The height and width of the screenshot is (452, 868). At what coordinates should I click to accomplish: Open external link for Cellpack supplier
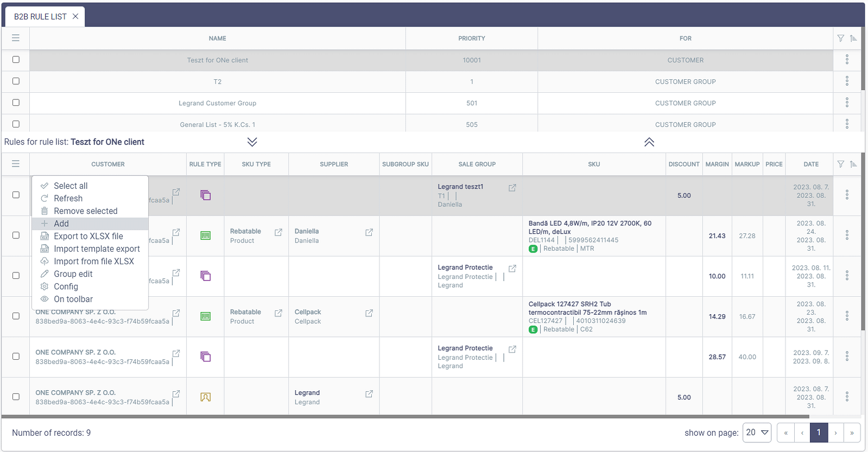pos(369,313)
